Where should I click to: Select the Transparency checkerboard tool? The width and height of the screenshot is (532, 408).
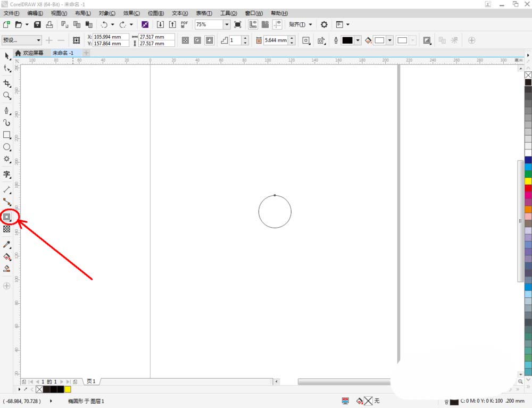click(x=7, y=229)
